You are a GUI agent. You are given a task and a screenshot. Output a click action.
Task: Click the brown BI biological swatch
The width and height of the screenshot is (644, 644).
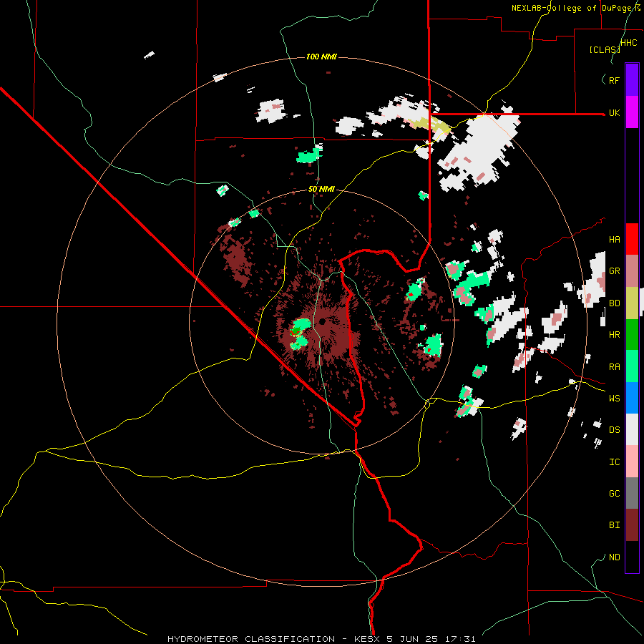pyautogui.click(x=632, y=525)
